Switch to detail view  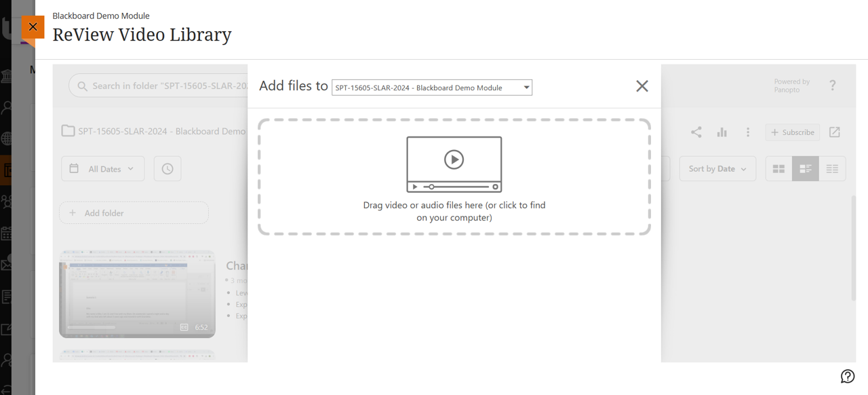point(806,169)
